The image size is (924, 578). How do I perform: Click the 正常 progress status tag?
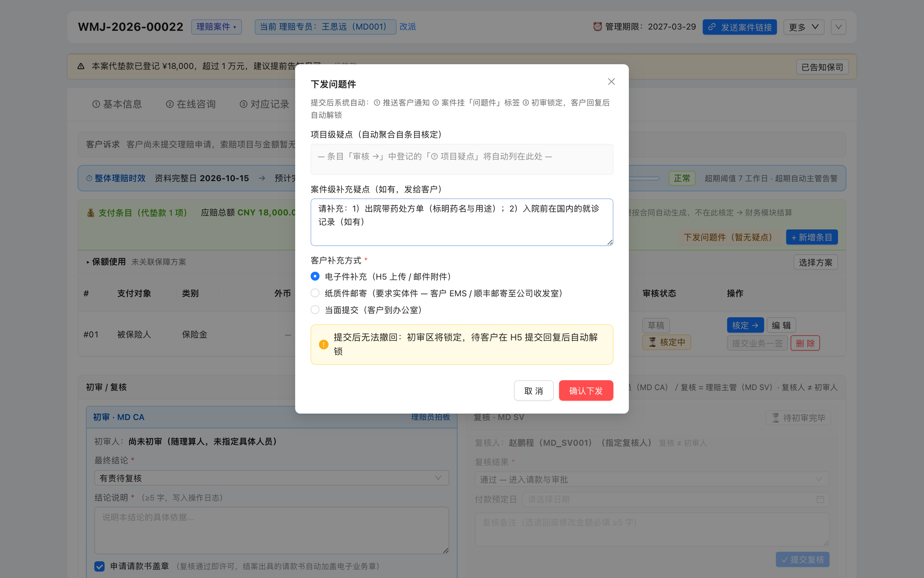(682, 178)
